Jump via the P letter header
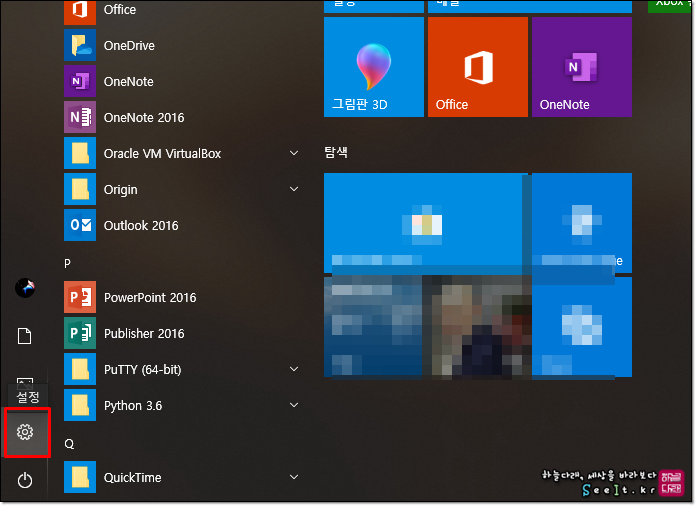This screenshot has height=506, width=696. tap(67, 263)
